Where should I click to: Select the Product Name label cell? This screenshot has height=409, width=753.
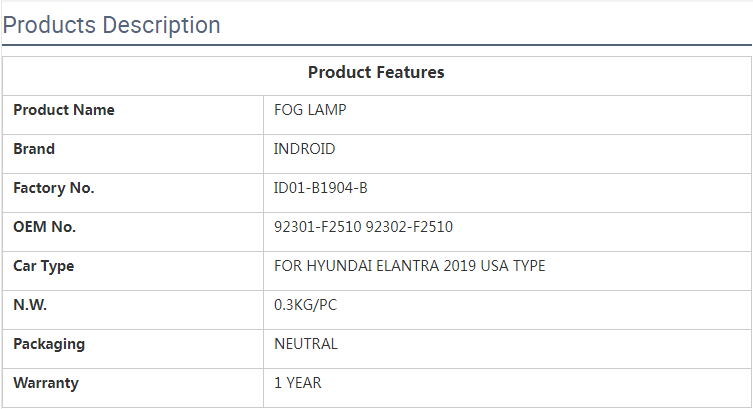coord(64,110)
